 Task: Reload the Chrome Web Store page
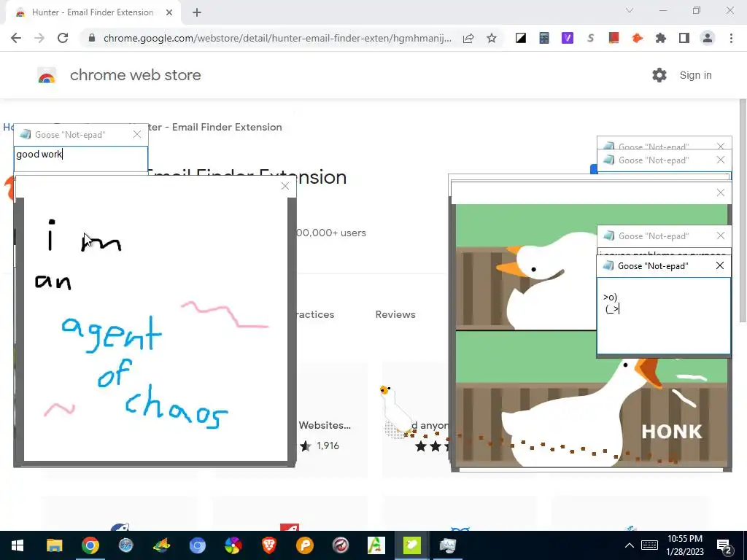[x=63, y=38]
